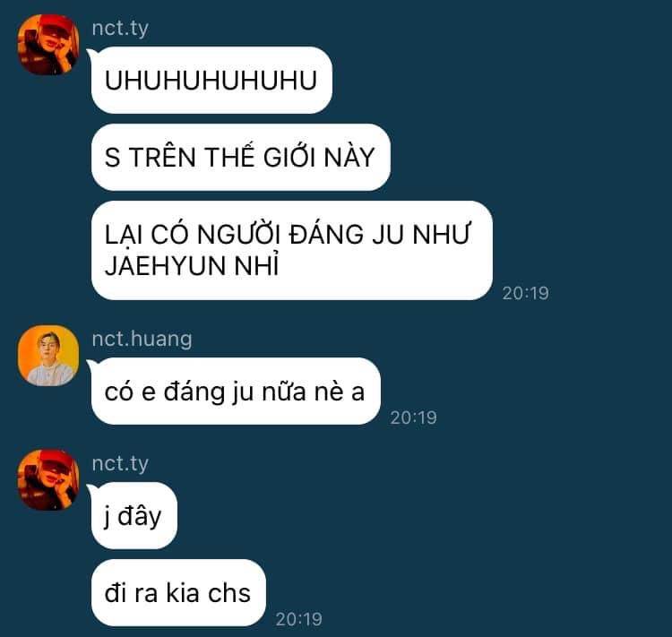672x637 pixels.
Task: Open nct.ty avatar above the UHUHUHUHUHU message
Action: 48,45
